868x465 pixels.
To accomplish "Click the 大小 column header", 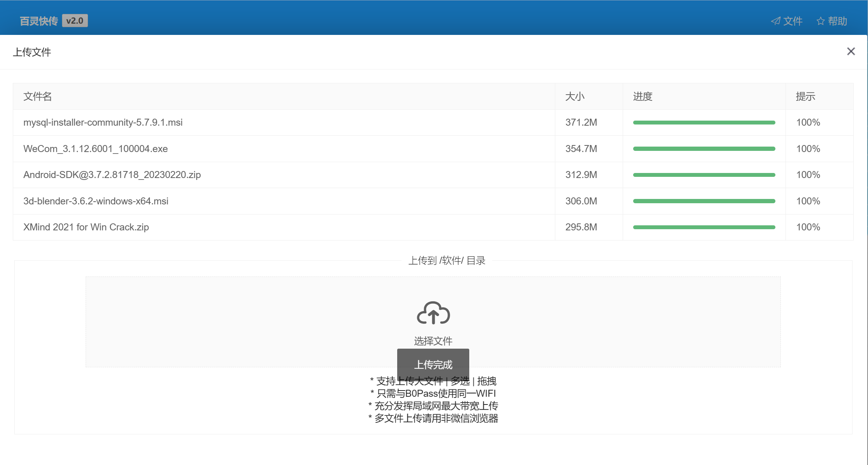I will [575, 97].
